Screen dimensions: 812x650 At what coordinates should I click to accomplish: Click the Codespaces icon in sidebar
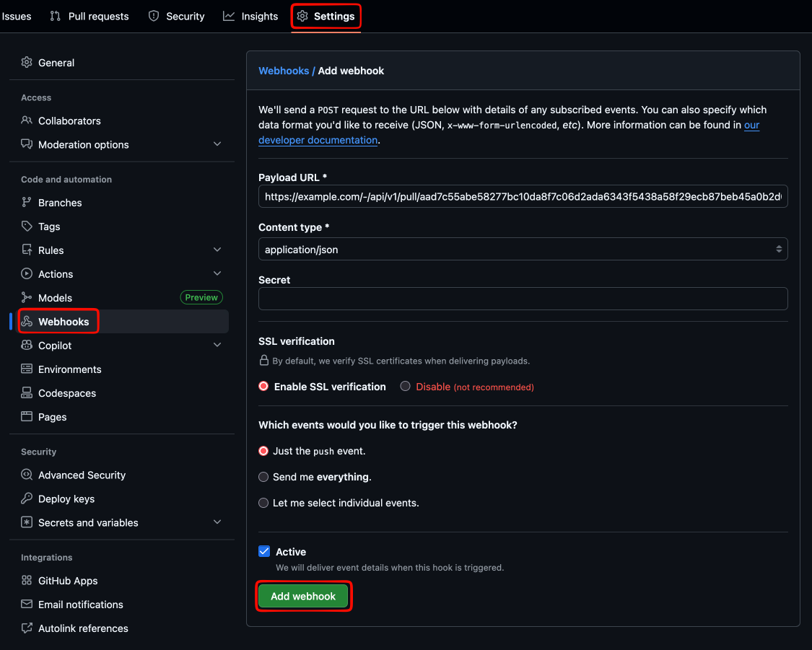pyautogui.click(x=27, y=393)
